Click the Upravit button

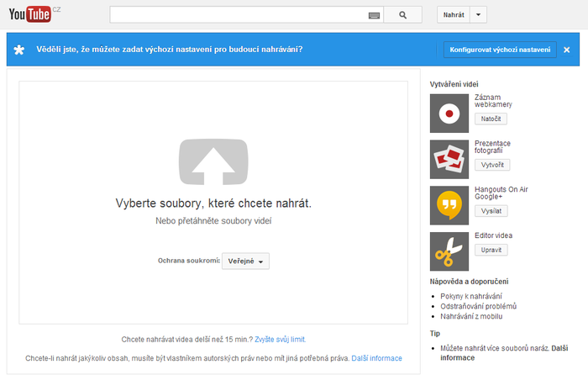point(491,250)
